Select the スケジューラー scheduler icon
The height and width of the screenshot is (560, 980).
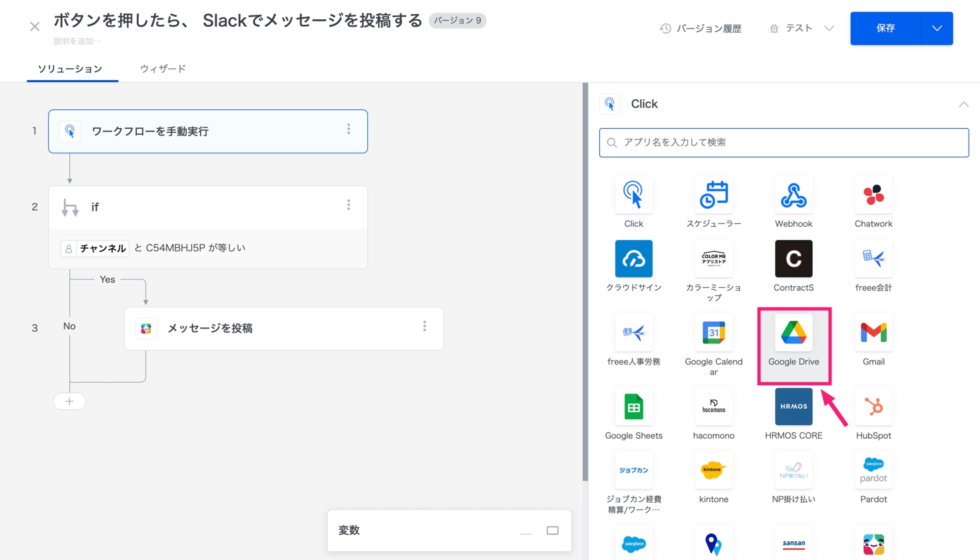[x=713, y=195]
